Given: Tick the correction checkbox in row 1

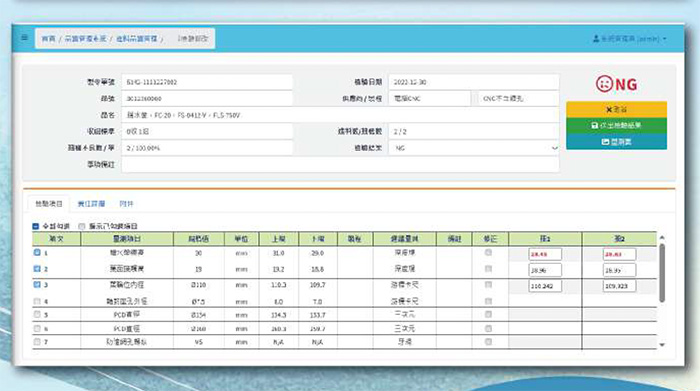Looking at the screenshot, I should 488,253.
